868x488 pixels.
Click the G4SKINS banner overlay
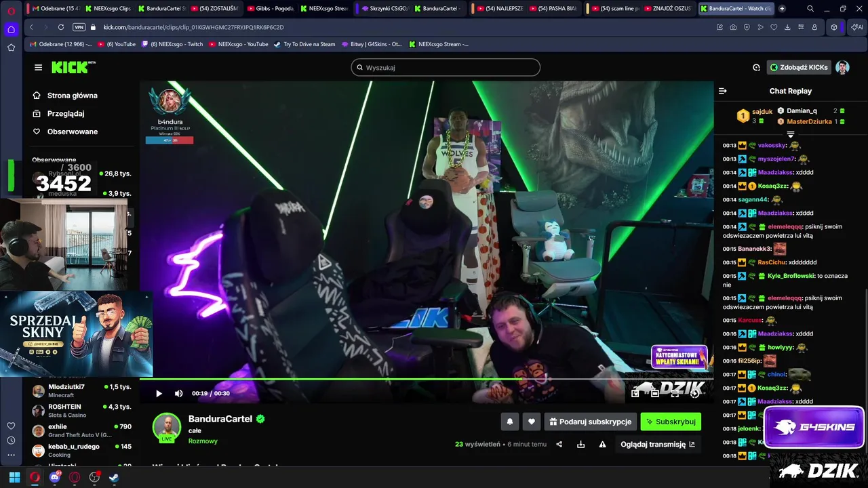pyautogui.click(x=814, y=428)
